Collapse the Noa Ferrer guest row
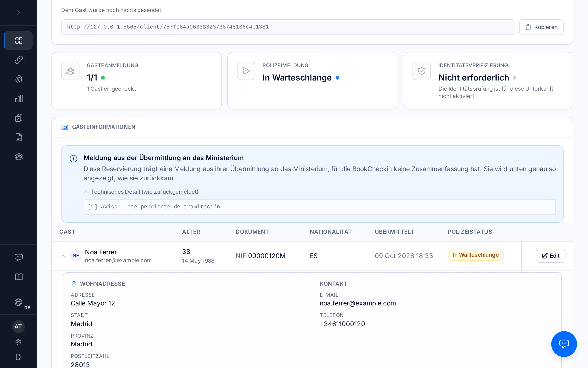Viewport: 588px width, 368px height. click(63, 256)
